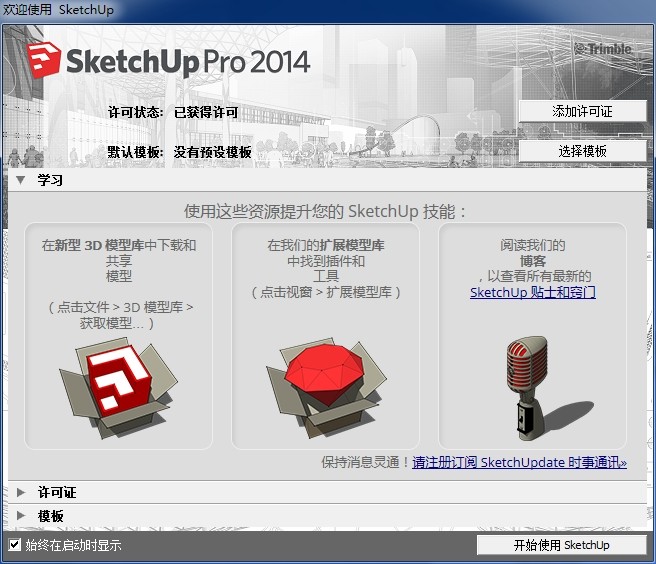Click the 在新型 3D 模型库中下载和共享模型 text
Viewport: 656px width, 564px height.
pyautogui.click(x=119, y=260)
